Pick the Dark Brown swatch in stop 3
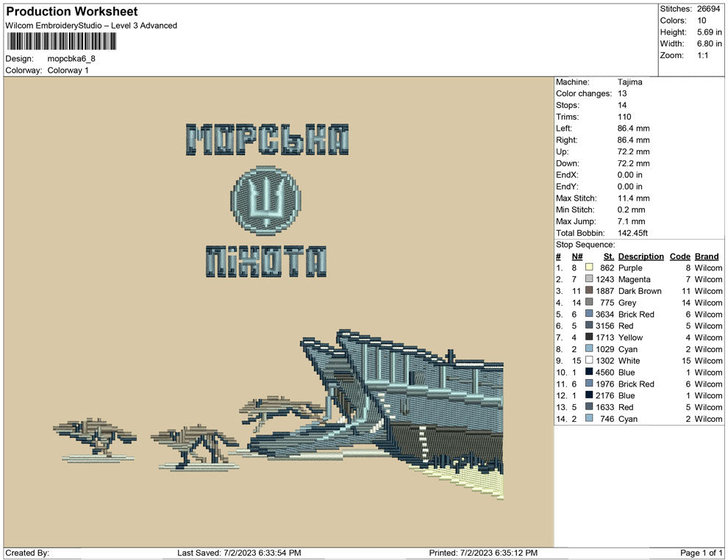This screenshot has height=560, width=728. (x=589, y=291)
